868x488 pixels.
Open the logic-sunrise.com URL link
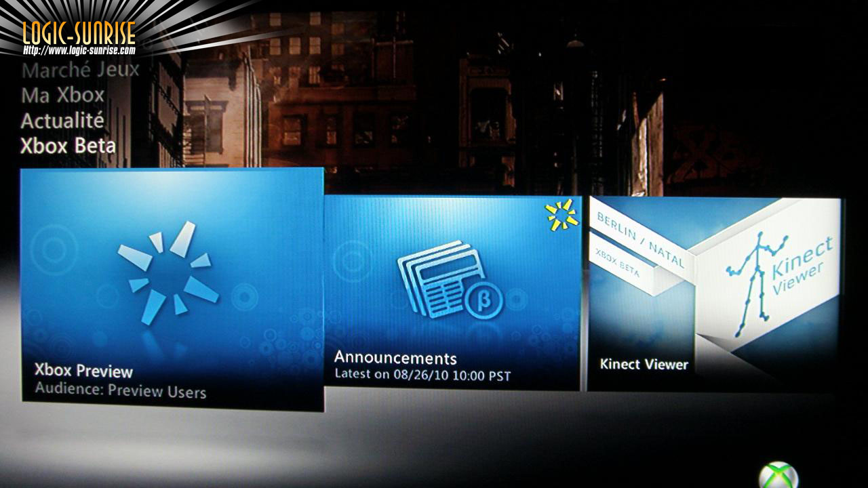(x=79, y=50)
